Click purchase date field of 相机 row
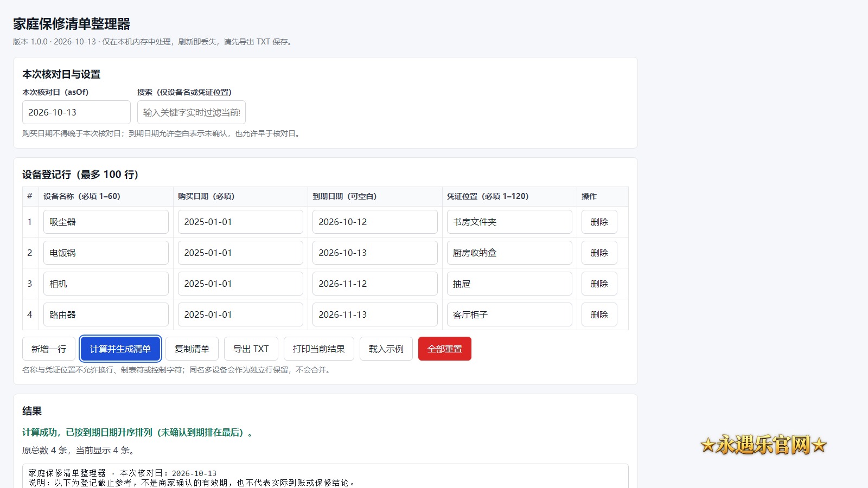868x488 pixels. pyautogui.click(x=240, y=284)
